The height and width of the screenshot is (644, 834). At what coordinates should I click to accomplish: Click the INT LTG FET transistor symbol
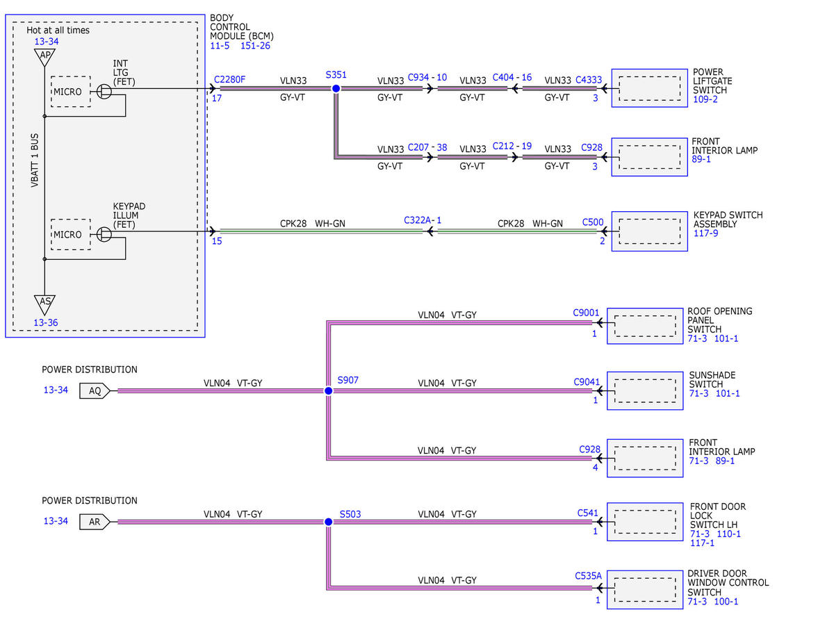[104, 90]
